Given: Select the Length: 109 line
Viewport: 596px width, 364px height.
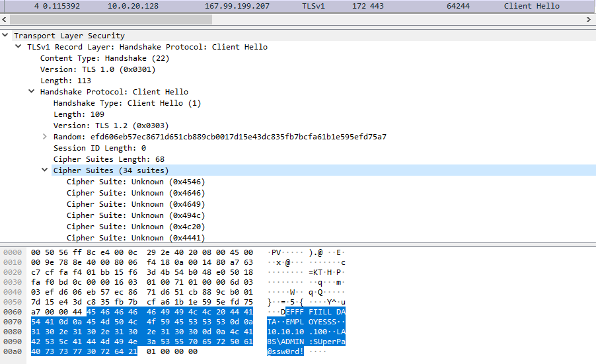Looking at the screenshot, I should (79, 114).
